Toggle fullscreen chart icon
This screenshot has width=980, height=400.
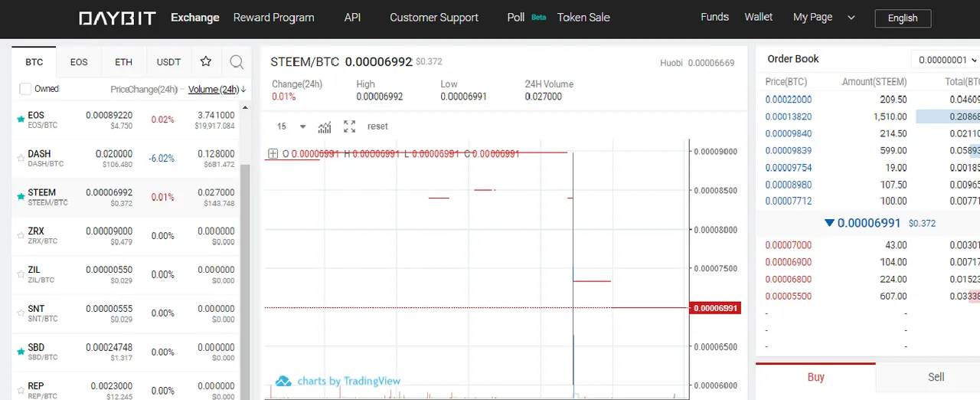(x=350, y=126)
